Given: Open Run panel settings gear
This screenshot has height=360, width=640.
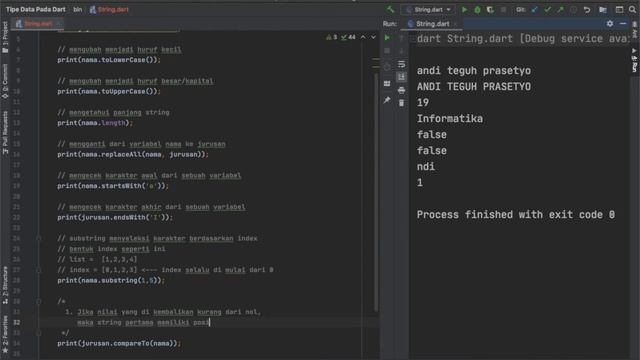Looking at the screenshot, I should pos(610,24).
